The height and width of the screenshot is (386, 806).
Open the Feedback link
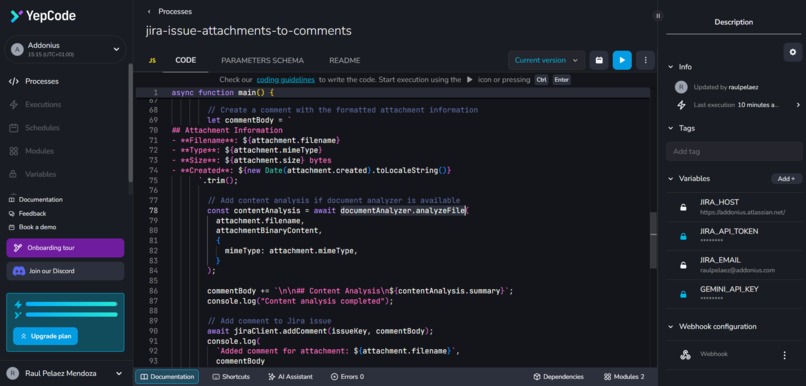[x=27, y=213]
